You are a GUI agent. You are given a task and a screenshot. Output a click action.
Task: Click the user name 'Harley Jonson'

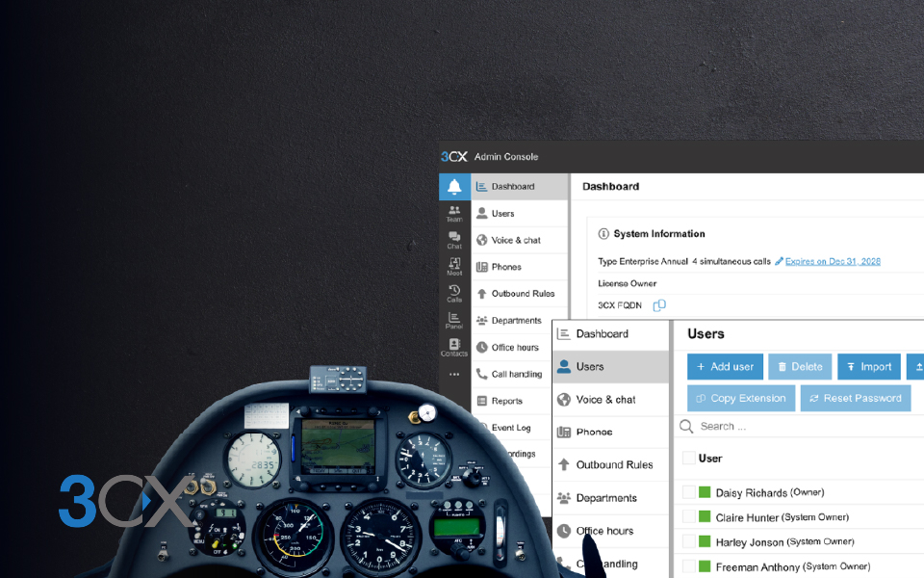750,542
